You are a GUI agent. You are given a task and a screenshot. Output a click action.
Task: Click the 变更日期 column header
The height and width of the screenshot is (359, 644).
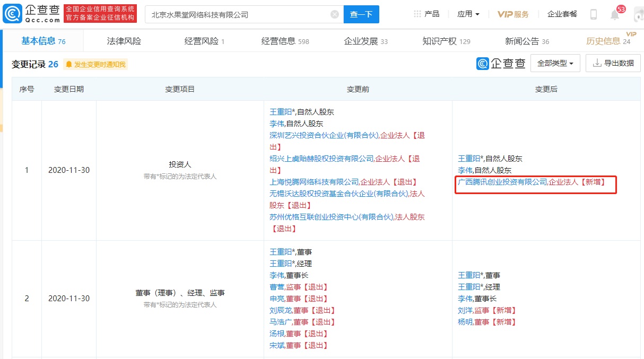coord(69,89)
